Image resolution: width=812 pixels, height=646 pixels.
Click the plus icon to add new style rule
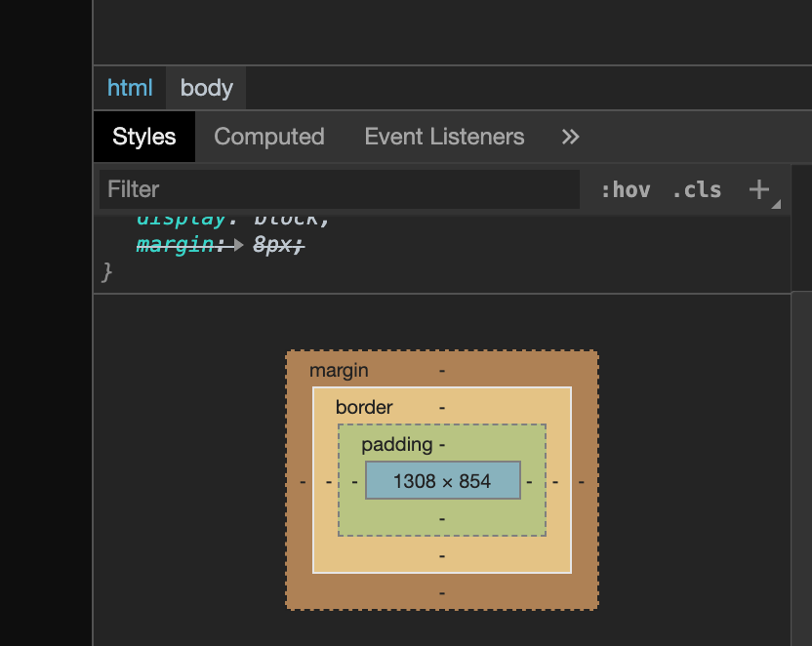[759, 189]
